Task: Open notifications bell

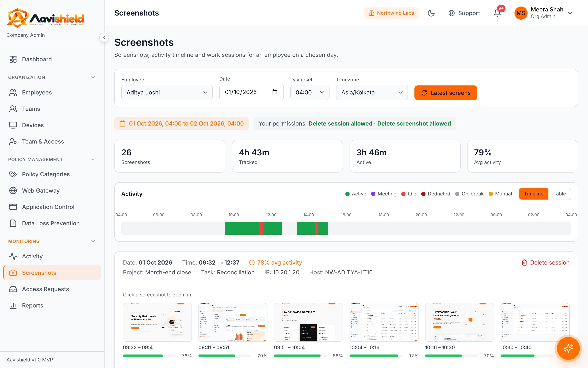Action: pos(497,13)
